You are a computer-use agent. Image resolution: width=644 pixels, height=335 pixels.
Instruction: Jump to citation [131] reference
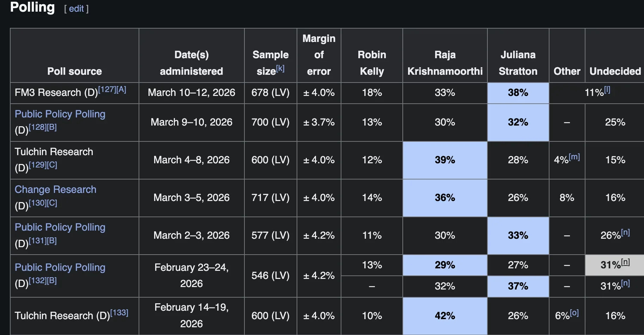(x=37, y=240)
